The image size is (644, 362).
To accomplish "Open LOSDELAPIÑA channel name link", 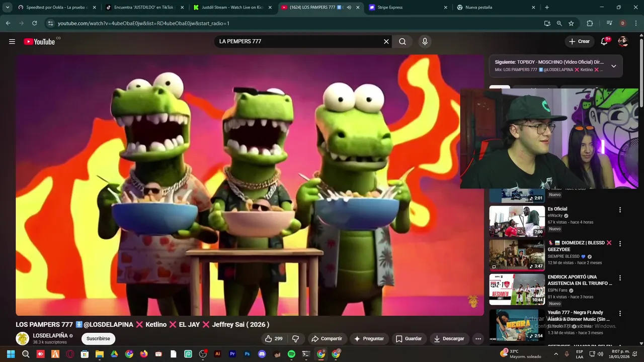I will pyautogui.click(x=50, y=335).
